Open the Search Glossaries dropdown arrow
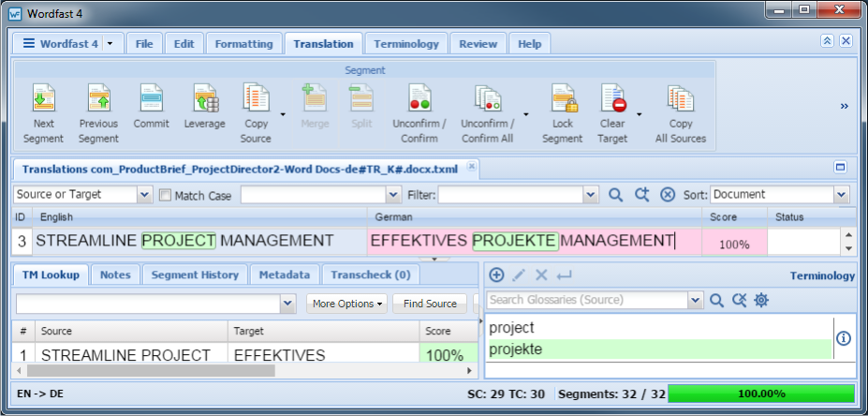The height and width of the screenshot is (416, 868). [696, 300]
